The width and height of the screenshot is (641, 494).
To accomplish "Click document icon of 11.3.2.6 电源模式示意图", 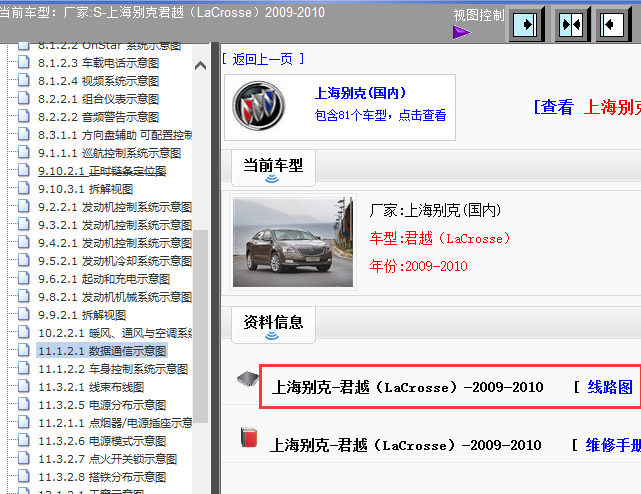I will (24, 439).
